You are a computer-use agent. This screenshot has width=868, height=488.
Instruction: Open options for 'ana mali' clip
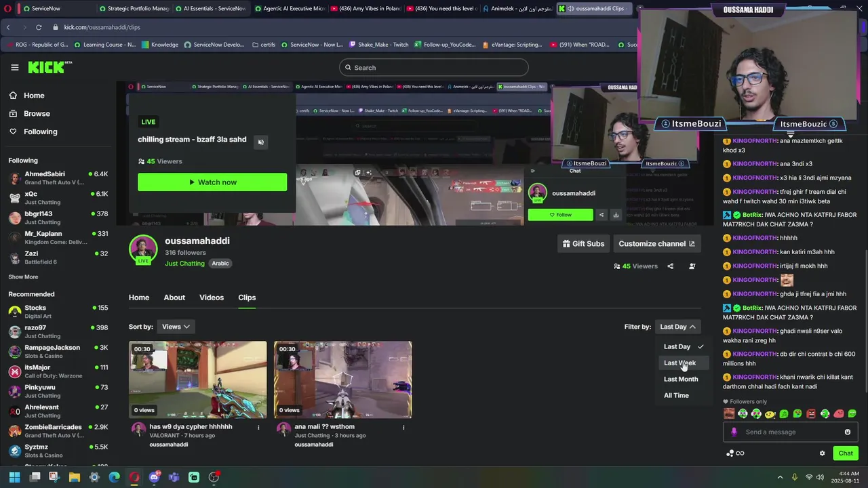pos(403,427)
